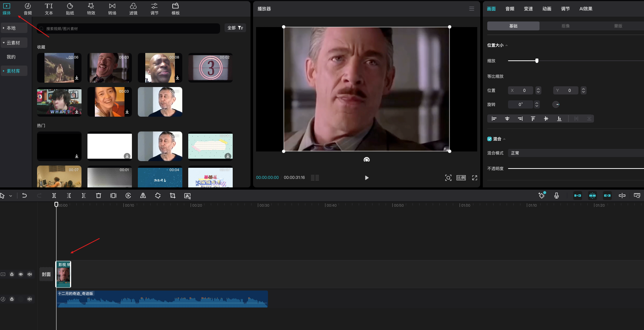This screenshot has width=644, height=330.
Task: Select the WHAT? meme clip thumbnail
Action: [59, 102]
